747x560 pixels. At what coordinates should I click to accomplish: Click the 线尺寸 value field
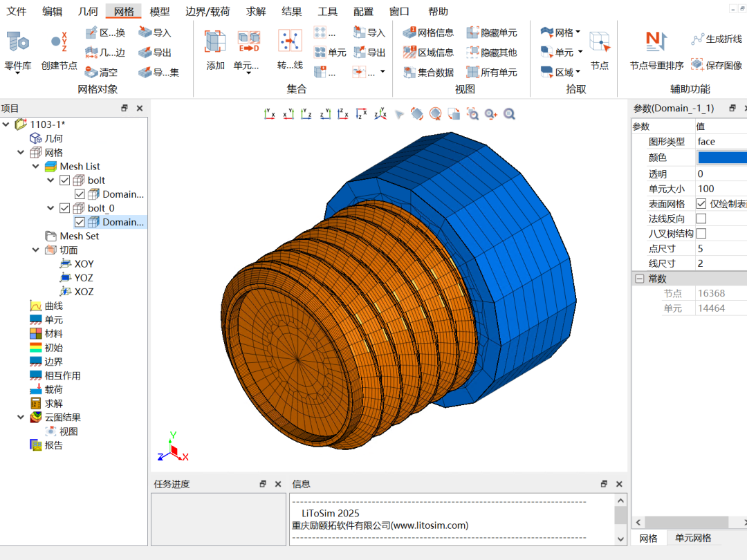[x=721, y=263]
